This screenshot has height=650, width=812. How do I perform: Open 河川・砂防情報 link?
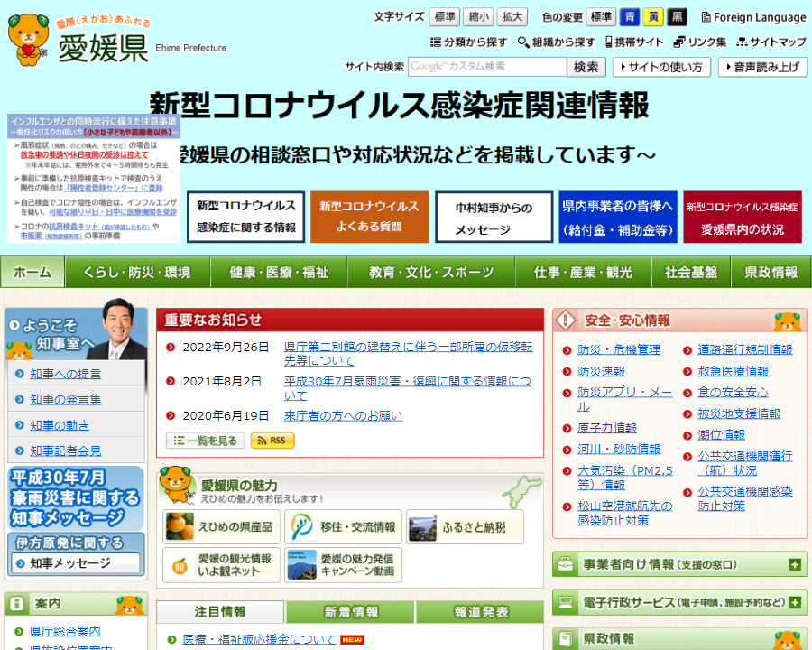click(619, 449)
